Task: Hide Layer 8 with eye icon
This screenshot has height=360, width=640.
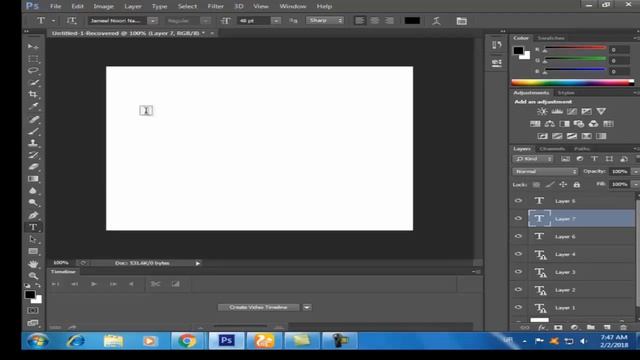Action: tap(518, 201)
